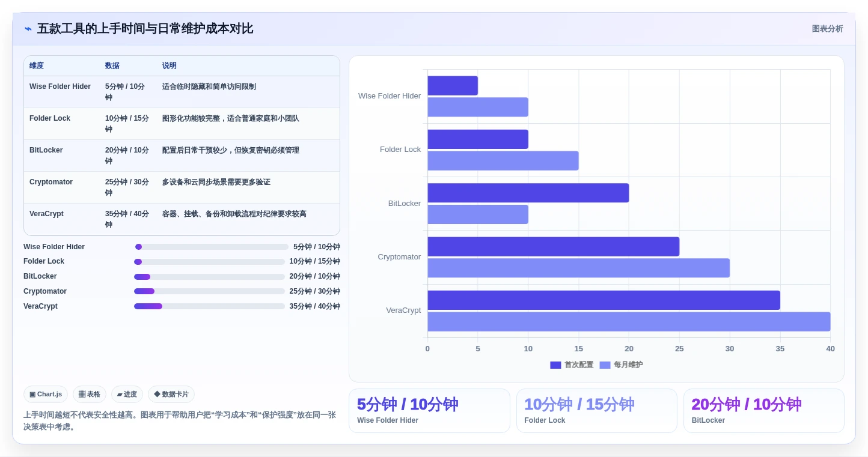Click the Cryptomator 首次配置 chart bar
This screenshot has height=457, width=868.
click(x=554, y=246)
